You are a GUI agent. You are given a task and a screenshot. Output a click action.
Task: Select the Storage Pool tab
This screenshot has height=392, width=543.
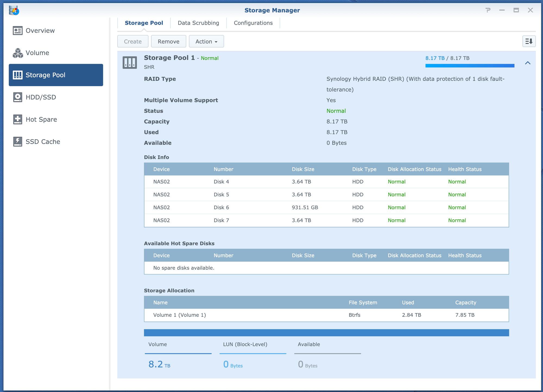click(144, 23)
